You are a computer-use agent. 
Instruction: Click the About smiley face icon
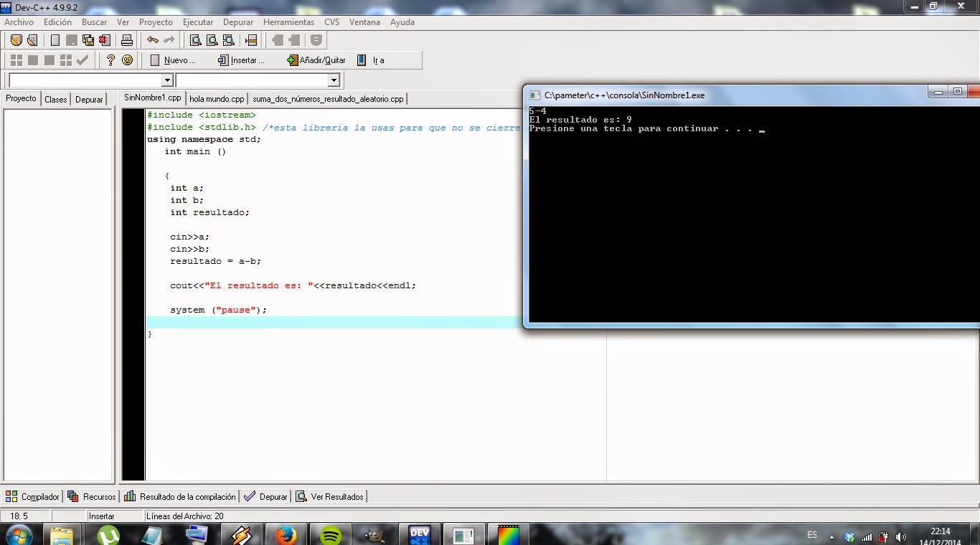coord(127,60)
